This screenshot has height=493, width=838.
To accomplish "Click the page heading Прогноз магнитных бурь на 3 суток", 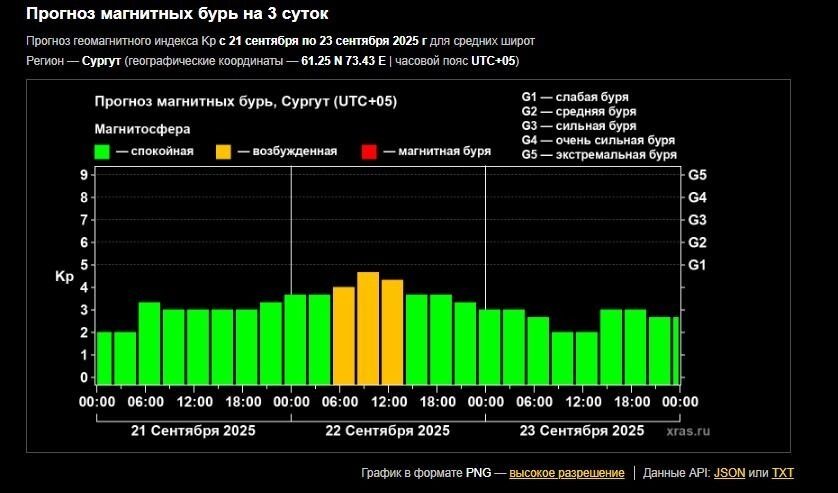I will [x=176, y=14].
